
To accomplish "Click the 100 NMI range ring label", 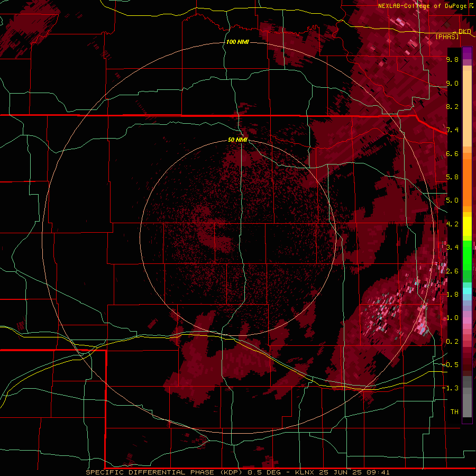I will click(x=237, y=42).
